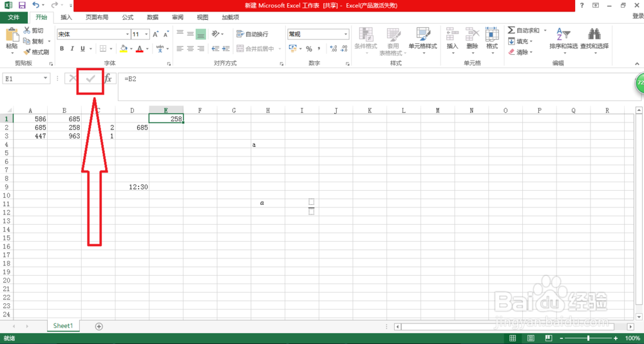This screenshot has height=344, width=644.
Task: Click the 自动求和 sigma icon
Action: 511,30
